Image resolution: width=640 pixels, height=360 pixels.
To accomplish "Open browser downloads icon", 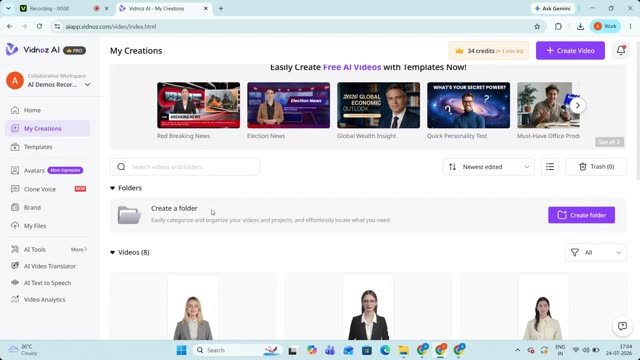I will click(x=580, y=27).
